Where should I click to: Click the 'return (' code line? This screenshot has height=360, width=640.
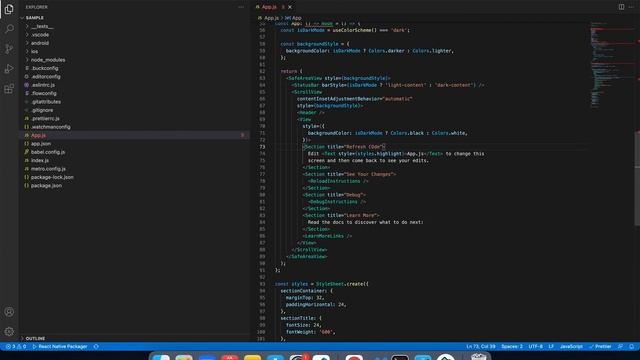click(x=291, y=71)
